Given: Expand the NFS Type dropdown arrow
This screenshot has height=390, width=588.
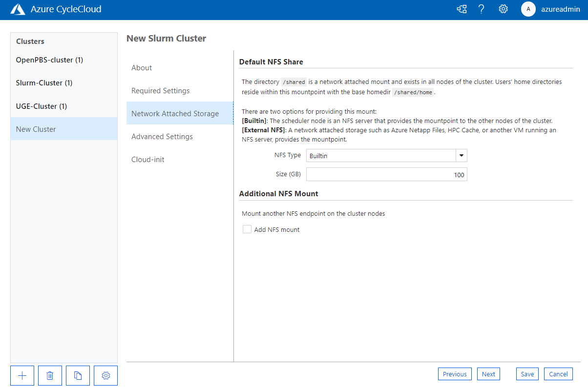Looking at the screenshot, I should click(461, 155).
